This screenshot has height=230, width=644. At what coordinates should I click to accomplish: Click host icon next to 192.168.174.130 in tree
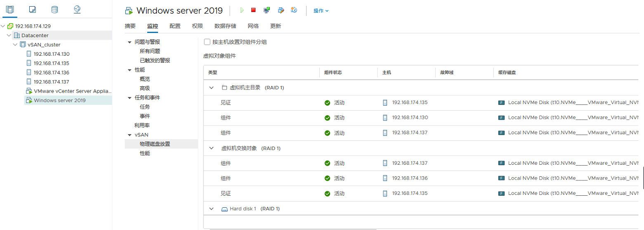(29, 54)
